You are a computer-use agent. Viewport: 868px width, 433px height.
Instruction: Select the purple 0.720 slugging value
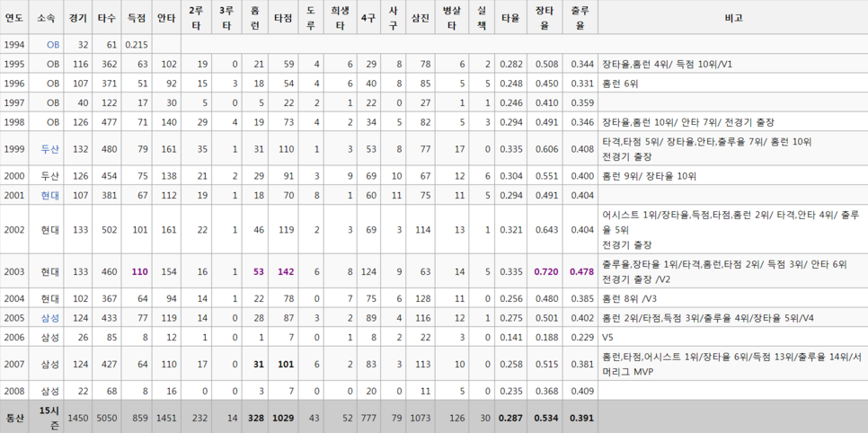point(546,272)
